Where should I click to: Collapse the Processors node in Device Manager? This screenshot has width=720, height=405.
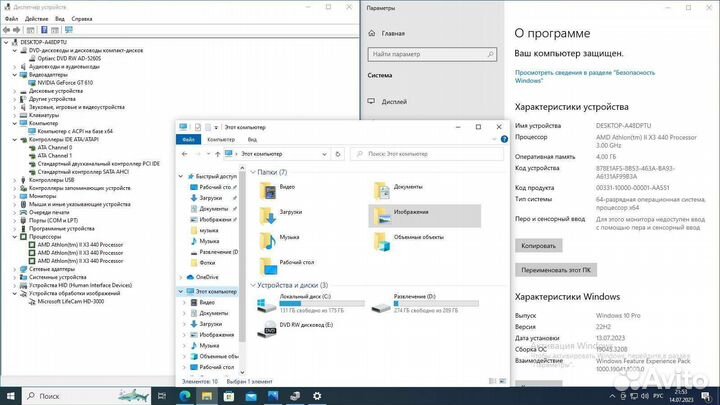[15, 237]
